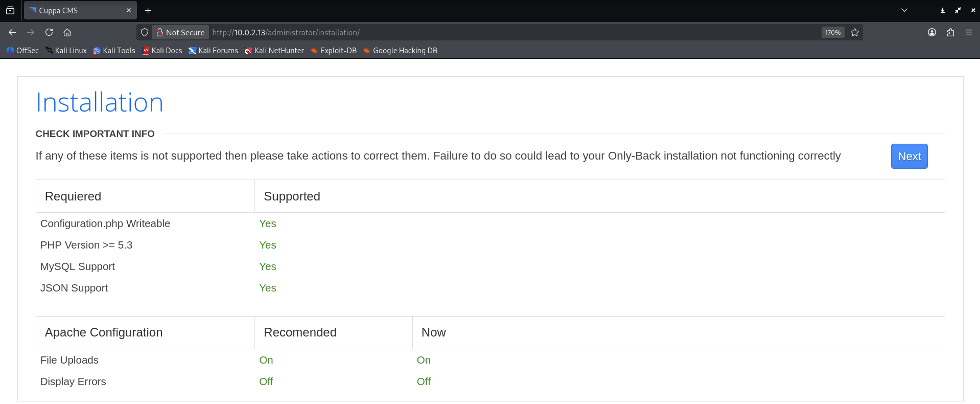Reload the current page
Screen dimensions: 980x404
pos(49,32)
